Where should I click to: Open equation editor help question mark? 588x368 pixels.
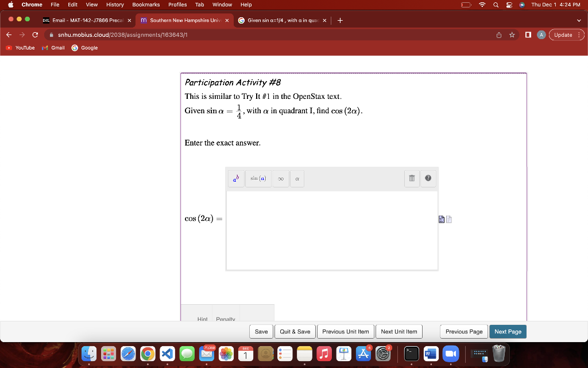[428, 178]
